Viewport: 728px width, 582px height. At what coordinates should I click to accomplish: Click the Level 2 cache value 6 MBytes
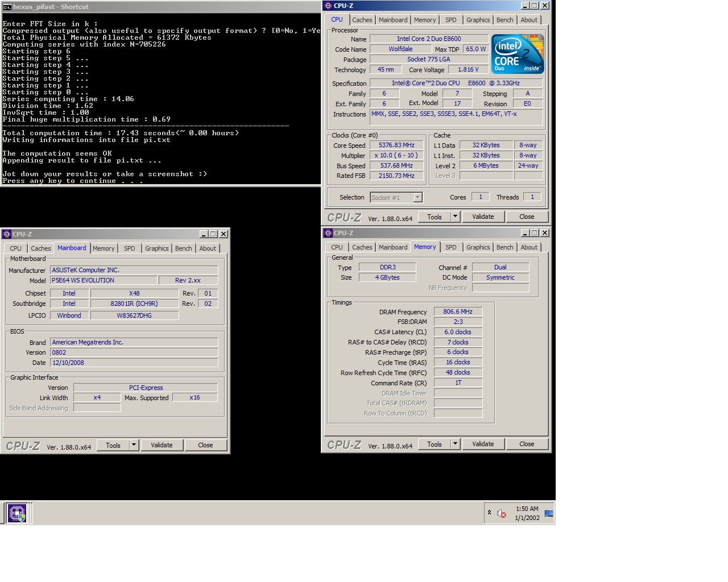486,165
